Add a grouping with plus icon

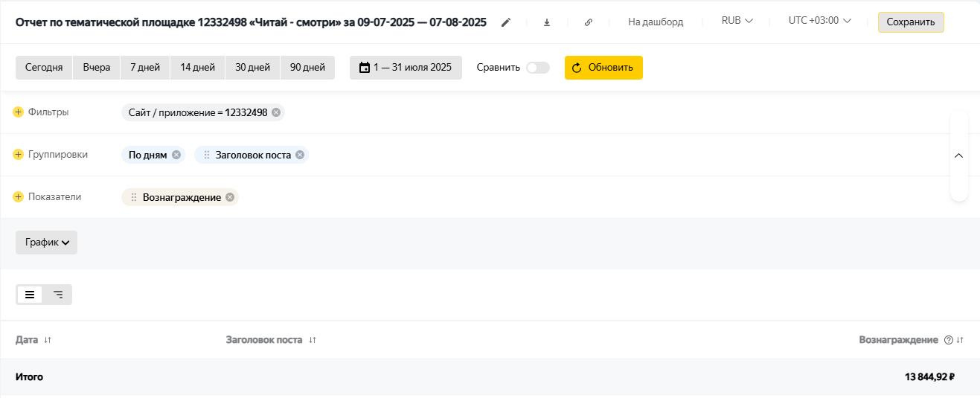pyautogui.click(x=18, y=154)
